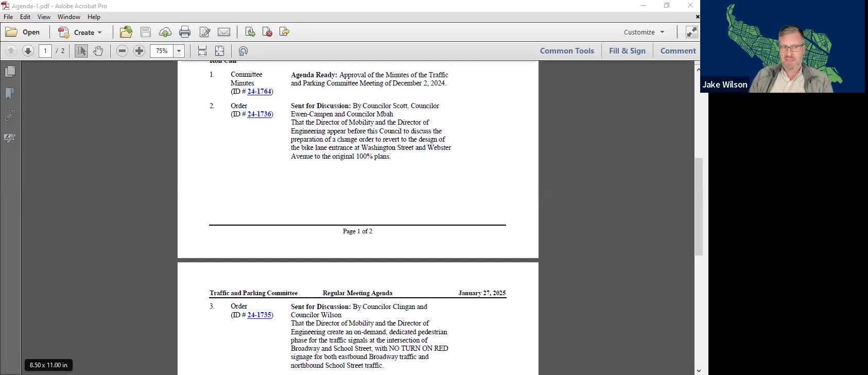
Task: Click the scrollbar down arrow
Action: point(698,370)
